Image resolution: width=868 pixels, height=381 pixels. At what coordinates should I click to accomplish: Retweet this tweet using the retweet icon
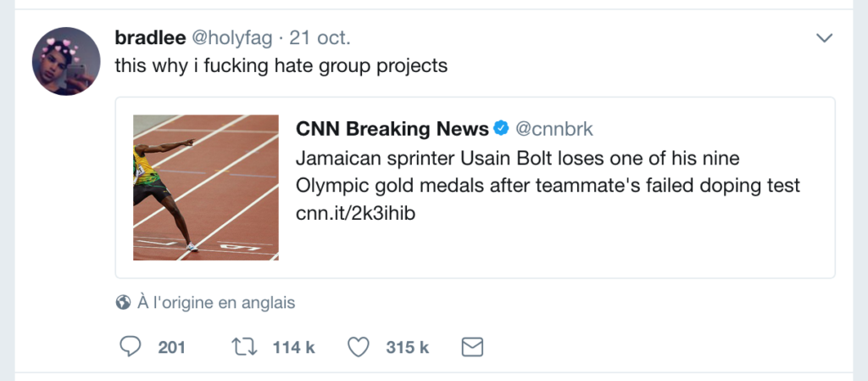(x=244, y=347)
